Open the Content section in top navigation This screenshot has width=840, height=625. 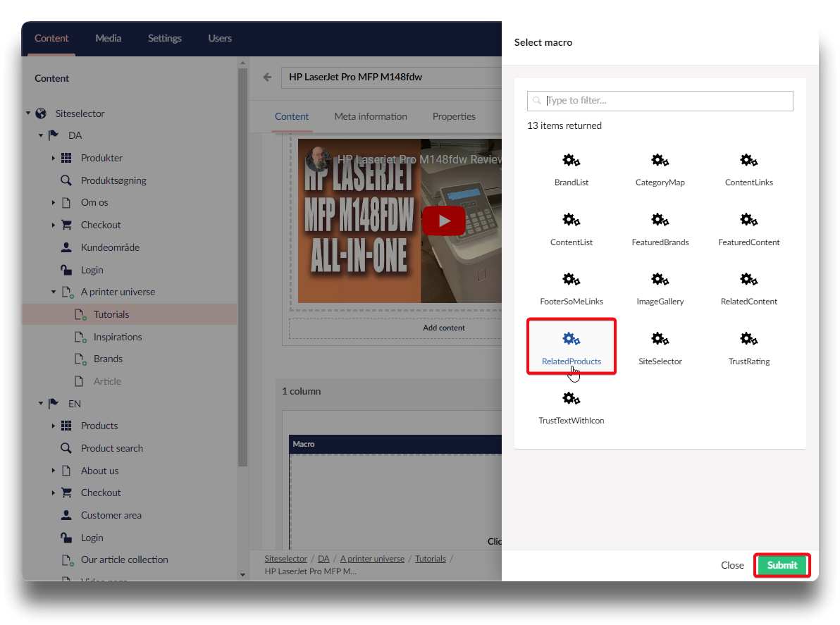(x=51, y=39)
